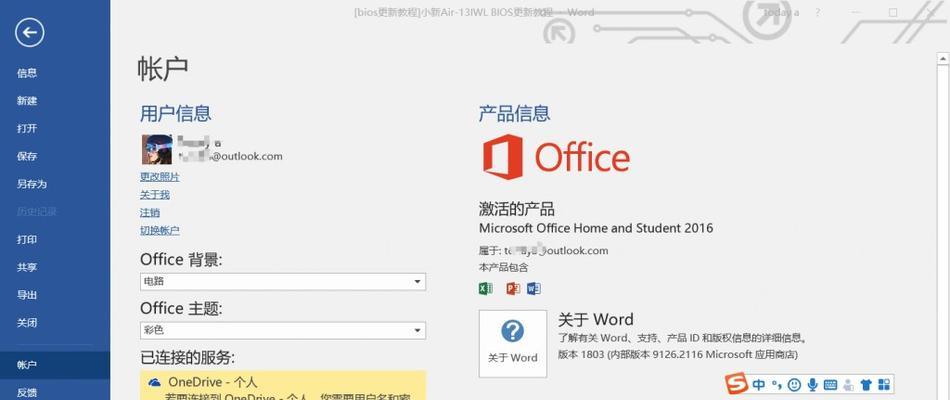Click the '关于 Word' heading text

tap(595, 319)
